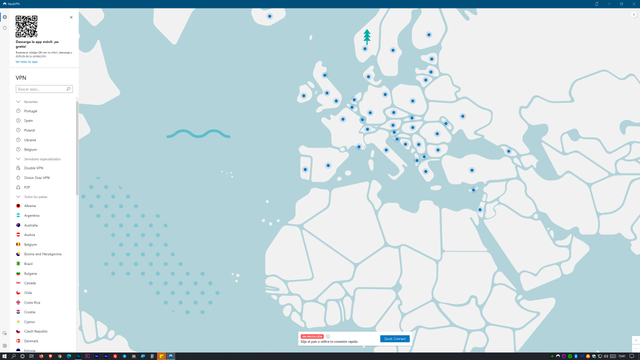
Task: Click the Canada flag icon
Action: 18,283
